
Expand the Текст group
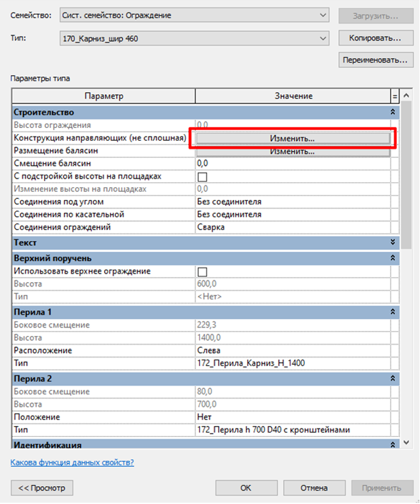pyautogui.click(x=393, y=242)
